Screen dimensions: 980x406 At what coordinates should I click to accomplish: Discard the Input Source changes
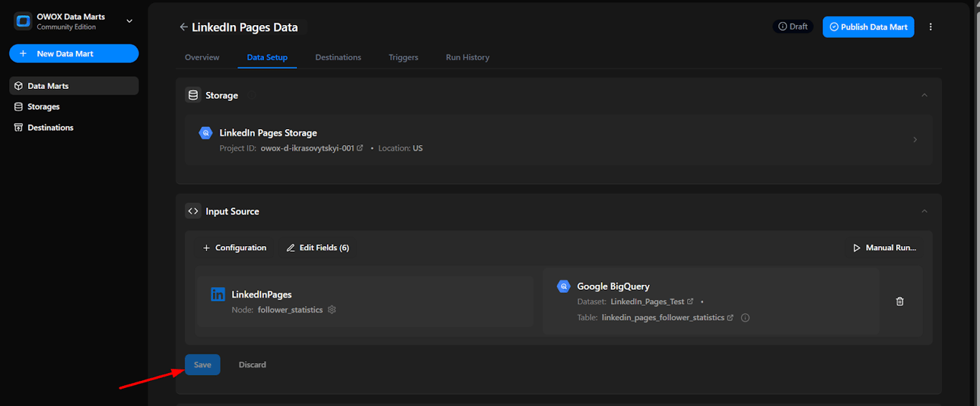click(253, 365)
